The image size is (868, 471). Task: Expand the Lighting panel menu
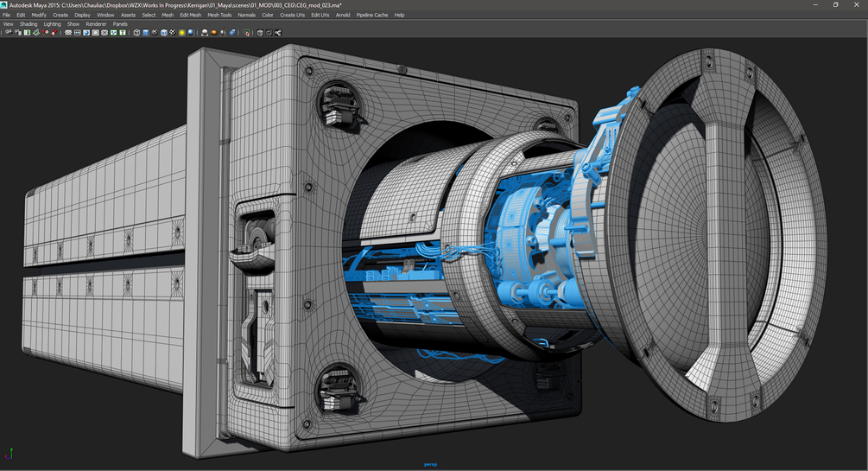[x=53, y=24]
